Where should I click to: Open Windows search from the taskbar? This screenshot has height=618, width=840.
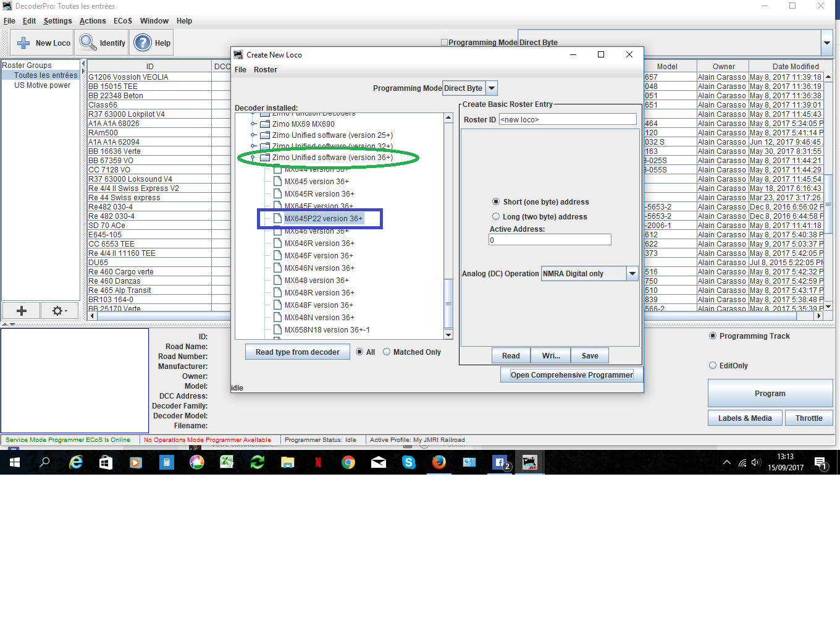coord(44,462)
